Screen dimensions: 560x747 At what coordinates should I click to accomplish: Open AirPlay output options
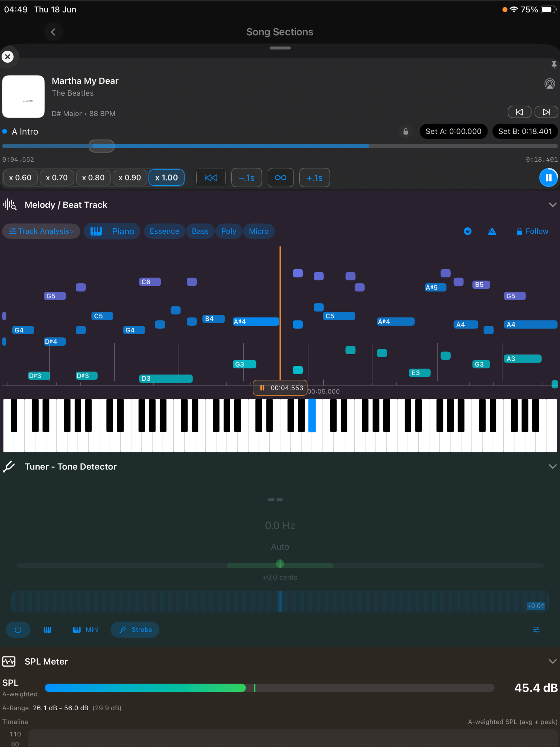pos(550,83)
